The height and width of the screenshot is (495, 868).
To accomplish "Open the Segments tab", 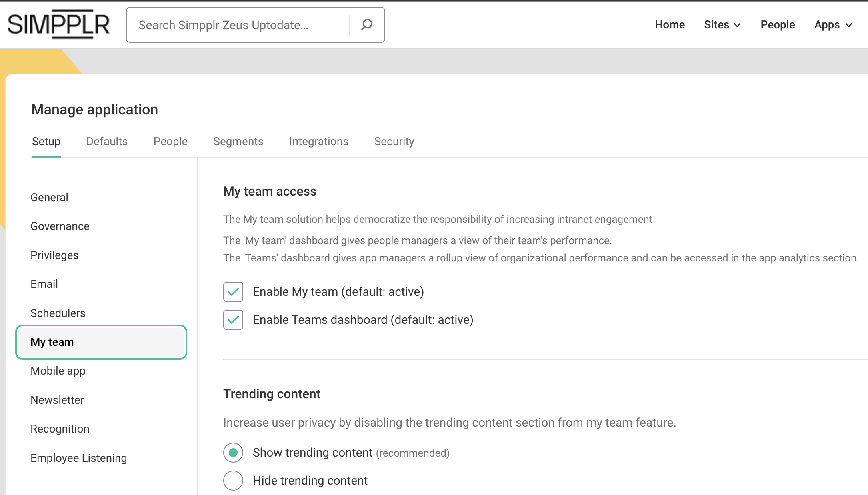I will coord(238,142).
